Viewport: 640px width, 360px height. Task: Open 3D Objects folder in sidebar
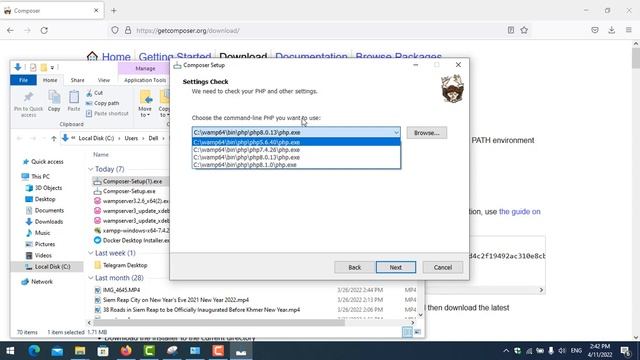click(x=44, y=188)
